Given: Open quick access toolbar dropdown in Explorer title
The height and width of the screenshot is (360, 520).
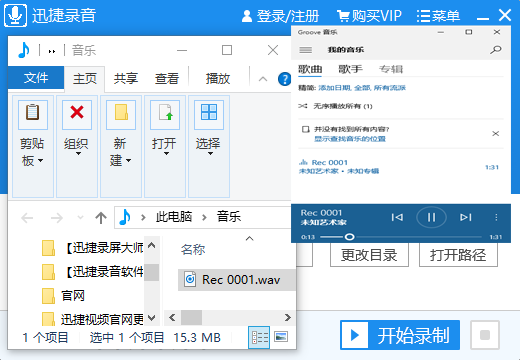Looking at the screenshot, I should tap(52, 51).
